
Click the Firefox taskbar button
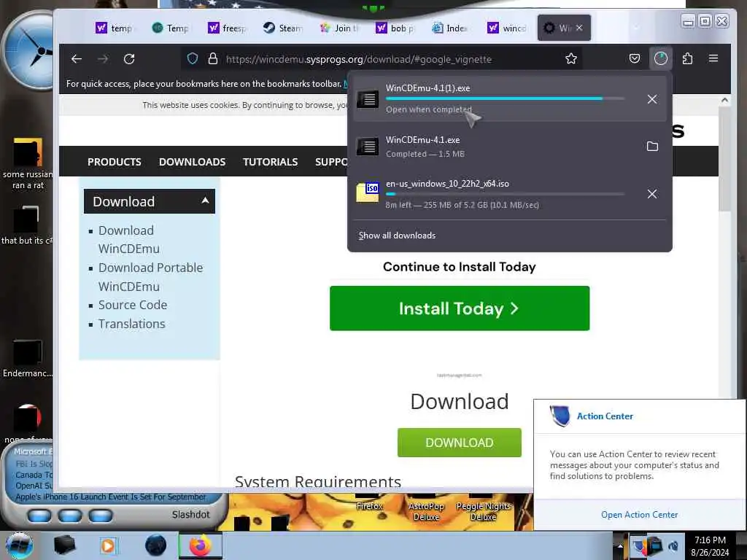tap(200, 545)
